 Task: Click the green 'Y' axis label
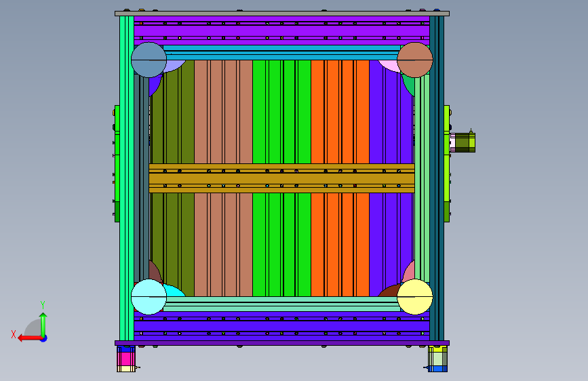click(x=43, y=305)
